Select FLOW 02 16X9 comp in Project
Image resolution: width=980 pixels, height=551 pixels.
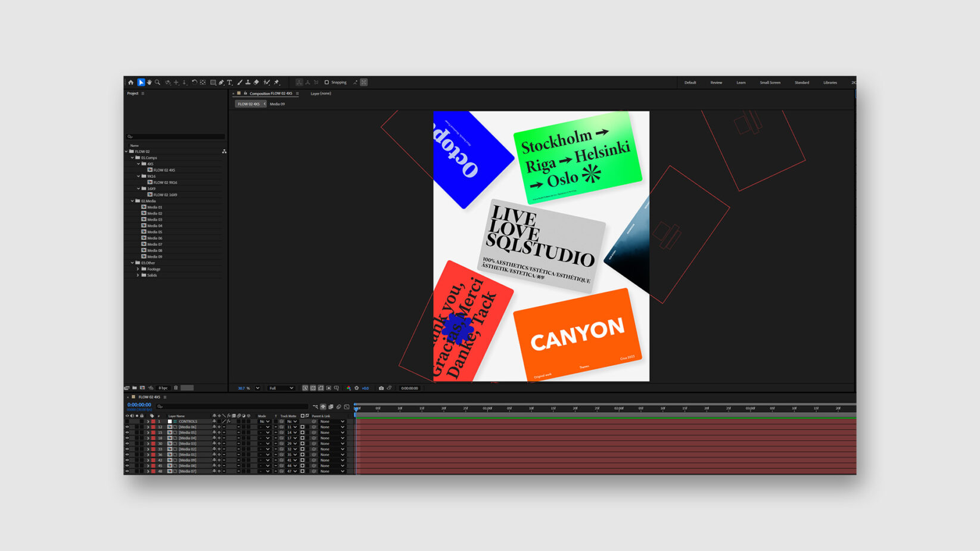coord(165,195)
